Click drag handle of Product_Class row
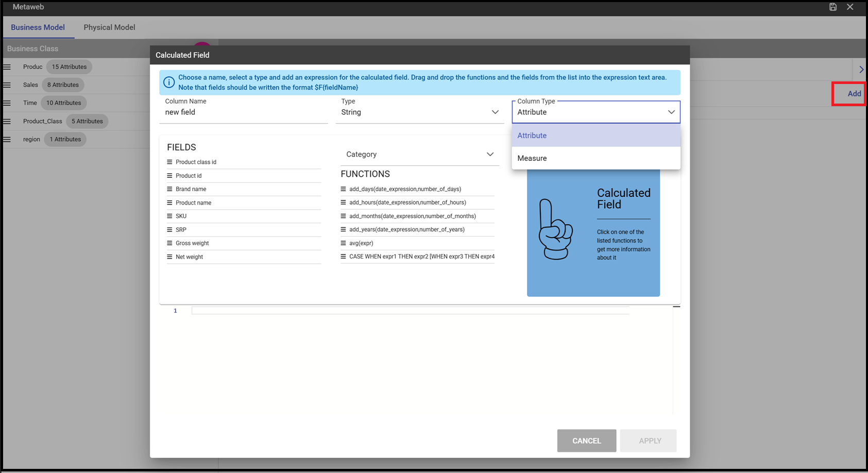868x473 pixels. (x=7, y=122)
